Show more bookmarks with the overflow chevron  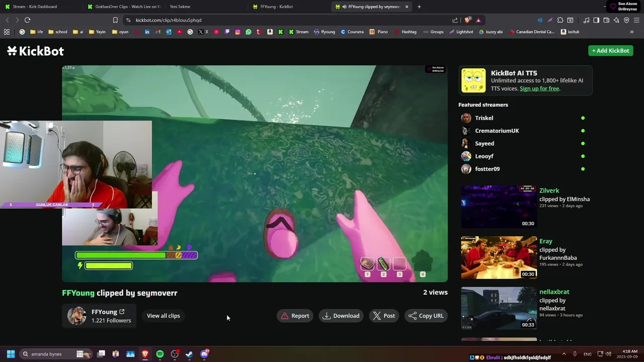click(631, 32)
